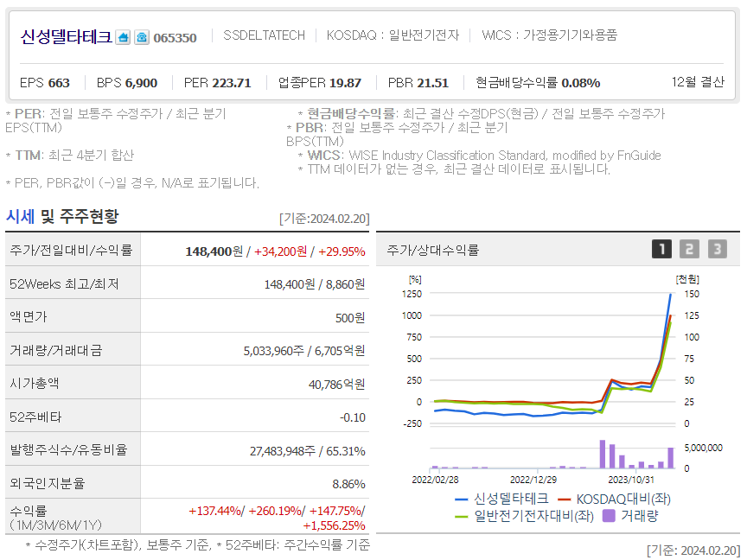Viewport: 747px width, 560px height.
Task: Click the [기준: 2024.02.20] date below chart
Action: [693, 550]
